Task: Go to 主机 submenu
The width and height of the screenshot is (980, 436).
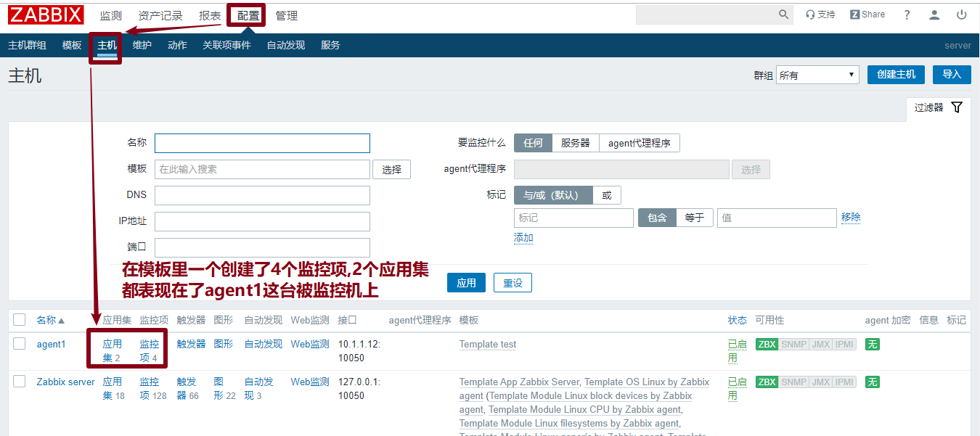Action: [107, 45]
